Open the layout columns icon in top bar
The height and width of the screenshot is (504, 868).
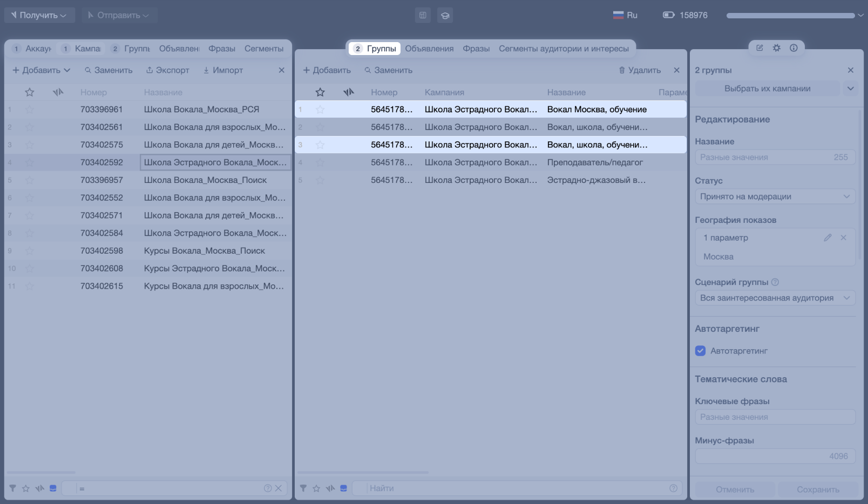(423, 15)
